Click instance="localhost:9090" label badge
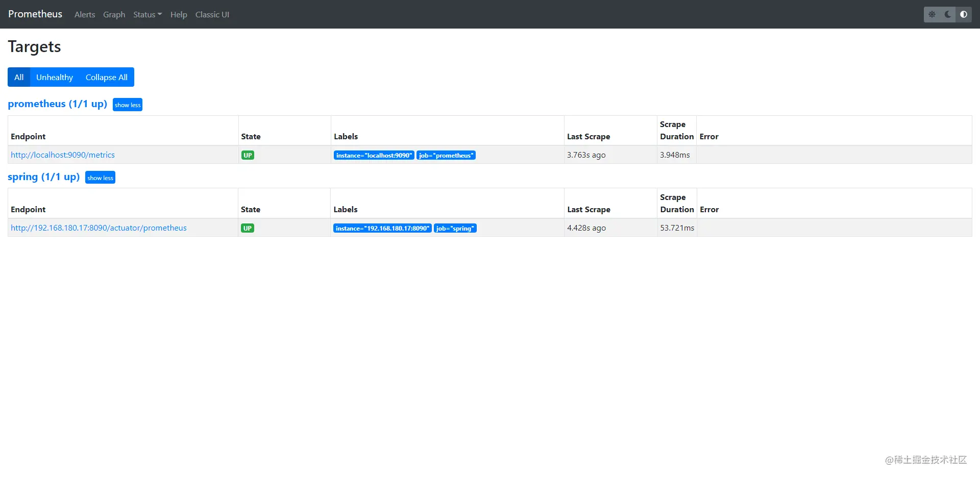The image size is (980, 478). click(x=374, y=155)
